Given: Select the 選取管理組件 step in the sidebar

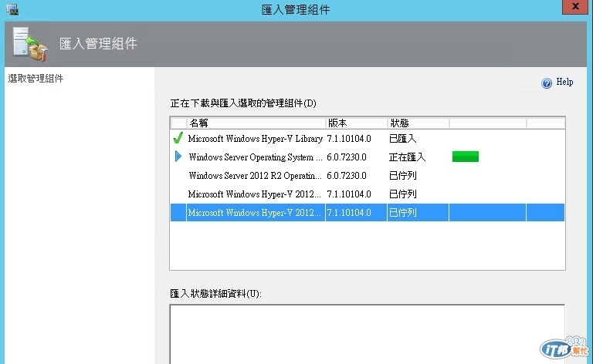Looking at the screenshot, I should [36, 79].
